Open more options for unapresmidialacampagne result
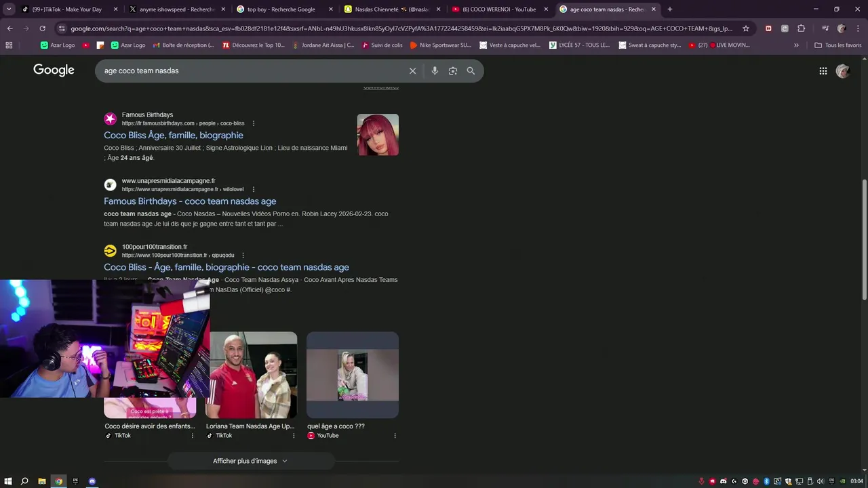The height and width of the screenshot is (488, 868). click(254, 189)
